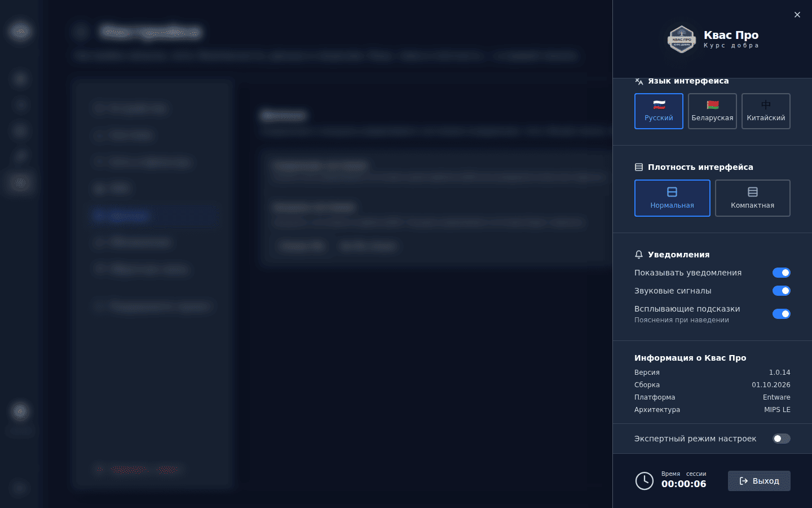Choose Компактная interface density

pyautogui.click(x=753, y=198)
